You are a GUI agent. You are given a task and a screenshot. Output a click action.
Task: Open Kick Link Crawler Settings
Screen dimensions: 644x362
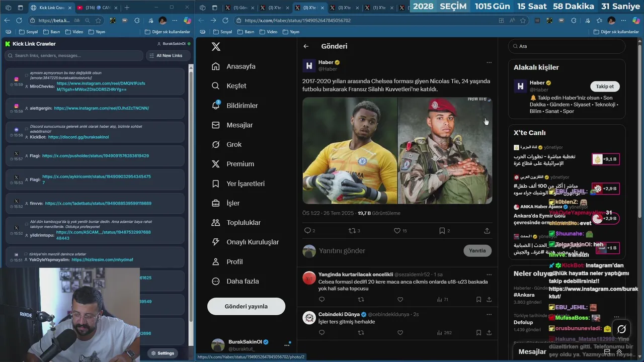pyautogui.click(x=163, y=353)
